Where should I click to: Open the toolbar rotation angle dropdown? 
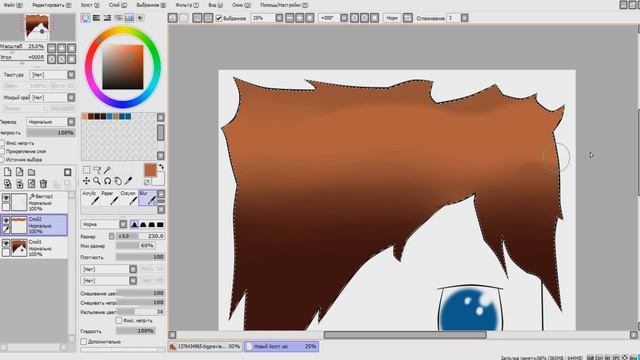344,18
